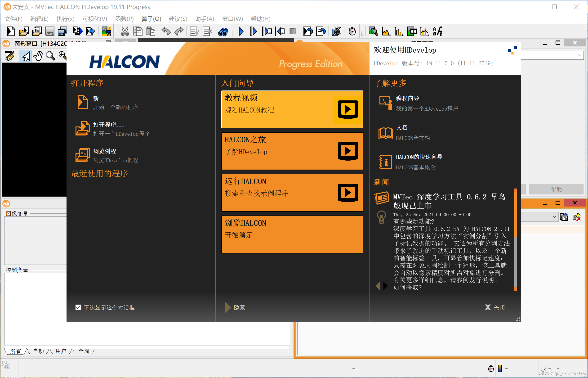Open 浏览例程 example programs link
588x378 pixels.
(105, 151)
